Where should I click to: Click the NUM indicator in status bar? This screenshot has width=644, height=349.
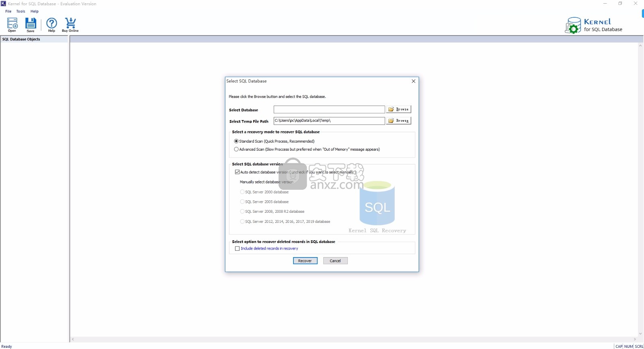coord(629,347)
